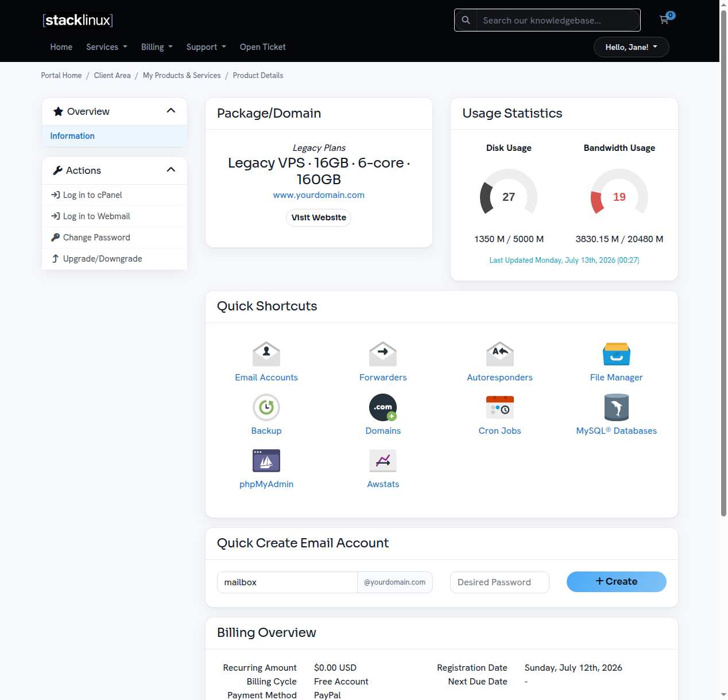Focus the Desired Password field
Image resolution: width=728 pixels, height=700 pixels.
point(499,582)
